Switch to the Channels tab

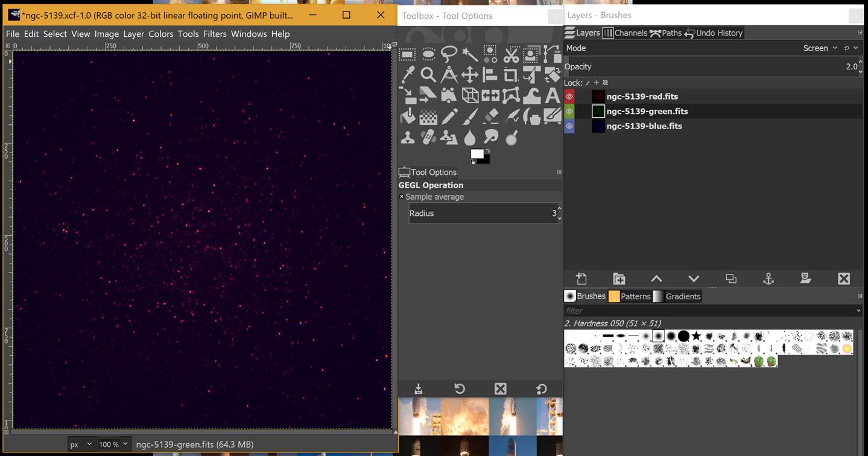(x=624, y=33)
